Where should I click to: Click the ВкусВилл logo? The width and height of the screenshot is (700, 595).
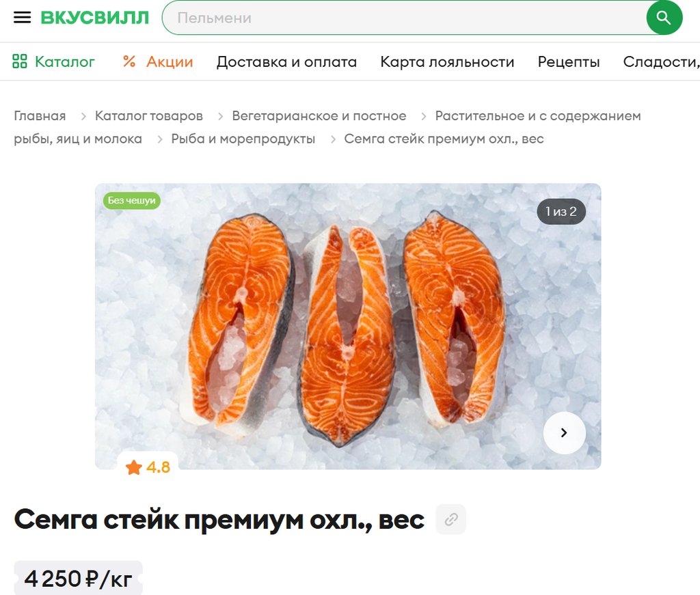pos(94,18)
